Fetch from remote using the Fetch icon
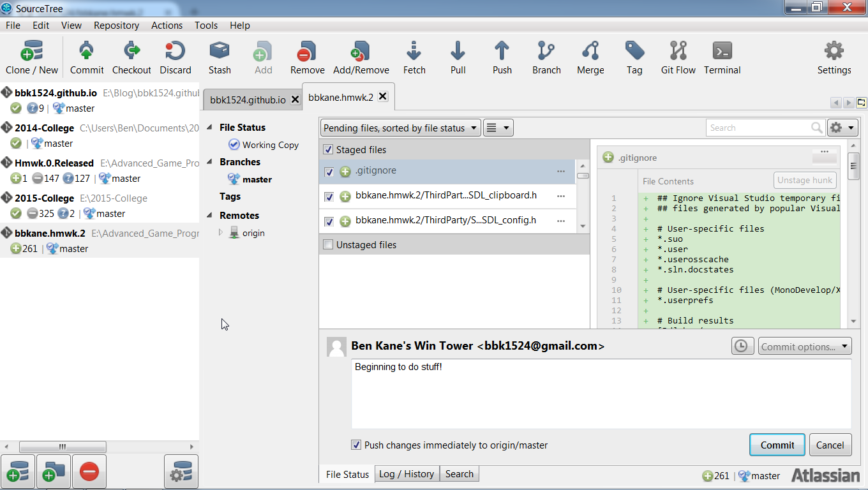The width and height of the screenshot is (868, 490). point(414,58)
